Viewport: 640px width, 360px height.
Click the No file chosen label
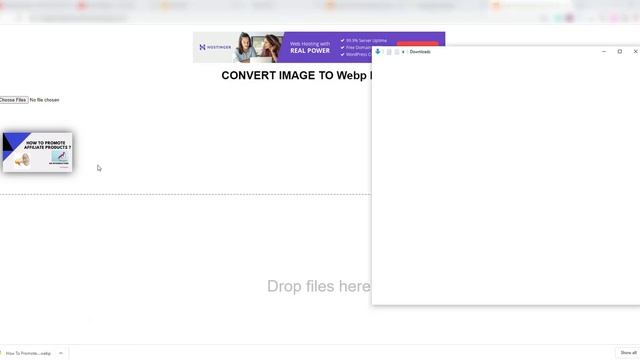point(44,100)
